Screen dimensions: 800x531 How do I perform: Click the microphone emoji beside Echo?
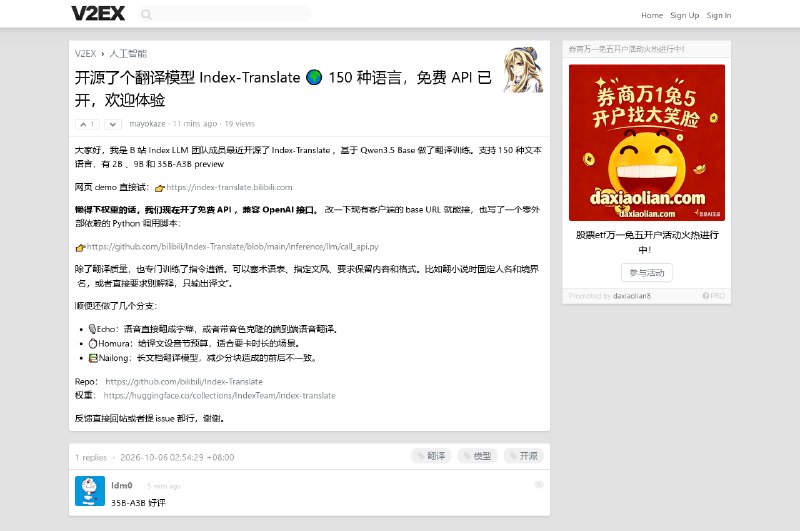(92, 329)
